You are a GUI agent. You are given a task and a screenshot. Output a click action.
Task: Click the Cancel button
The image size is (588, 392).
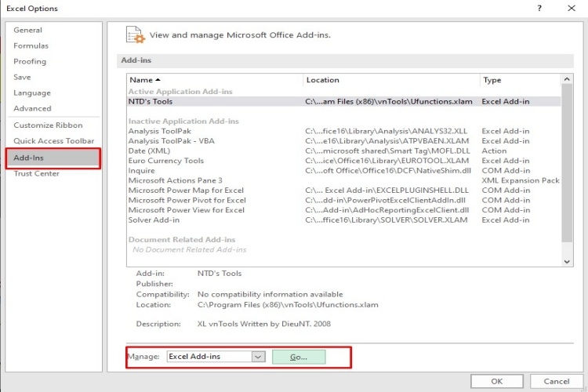[557, 382]
